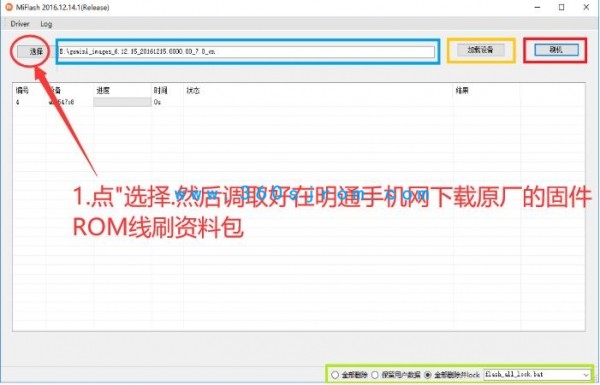Select the device row numbered 4
This screenshot has width=600, height=385.
(x=298, y=102)
